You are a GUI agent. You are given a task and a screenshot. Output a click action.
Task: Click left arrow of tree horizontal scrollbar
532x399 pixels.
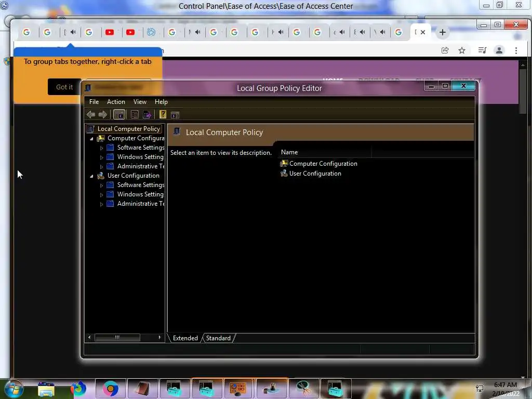click(x=89, y=337)
